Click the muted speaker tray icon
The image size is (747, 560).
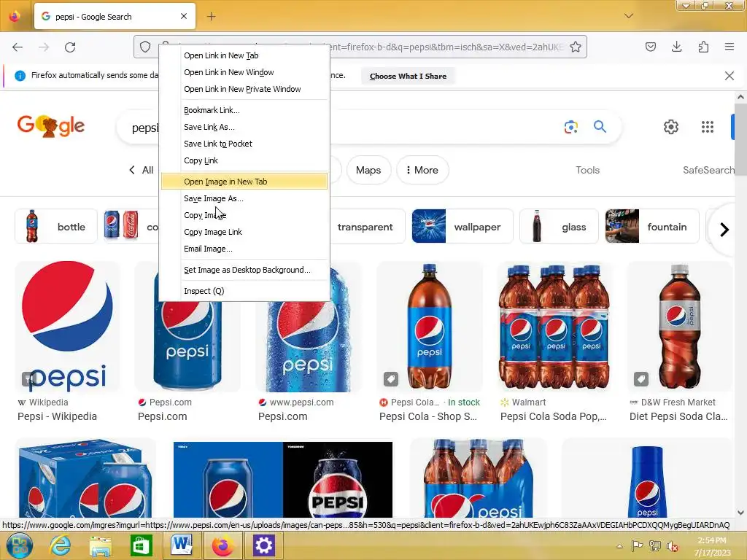pos(672,546)
